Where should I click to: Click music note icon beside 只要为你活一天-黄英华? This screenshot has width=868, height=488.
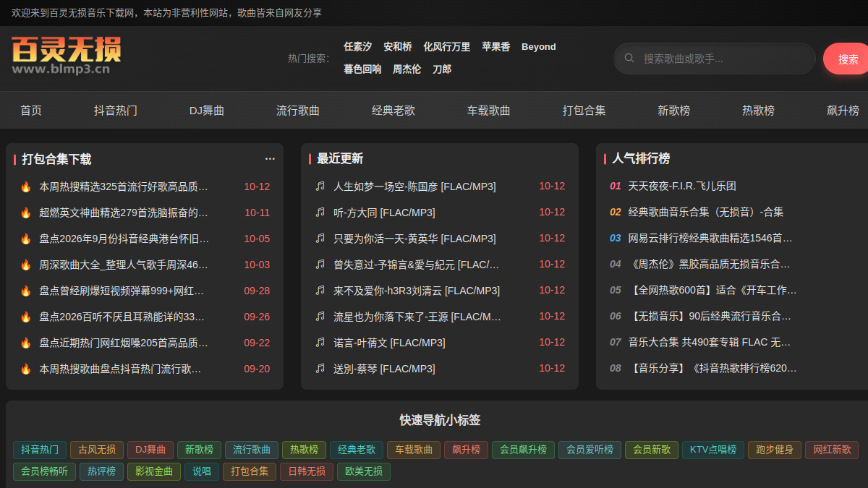320,238
